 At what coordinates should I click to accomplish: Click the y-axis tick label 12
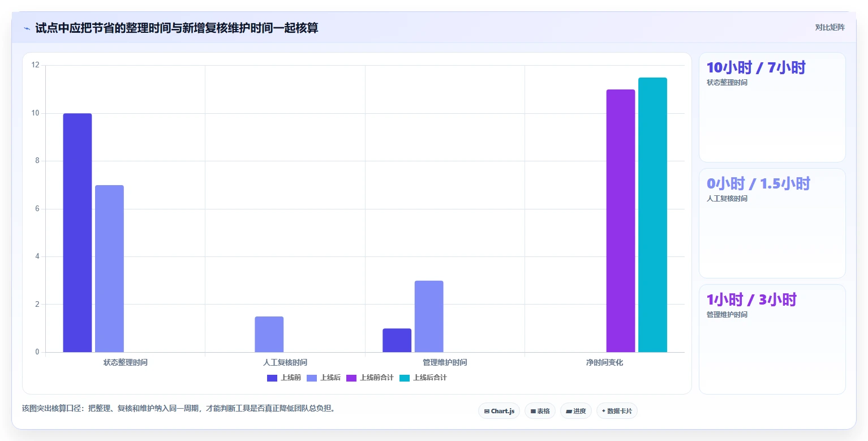click(x=36, y=65)
